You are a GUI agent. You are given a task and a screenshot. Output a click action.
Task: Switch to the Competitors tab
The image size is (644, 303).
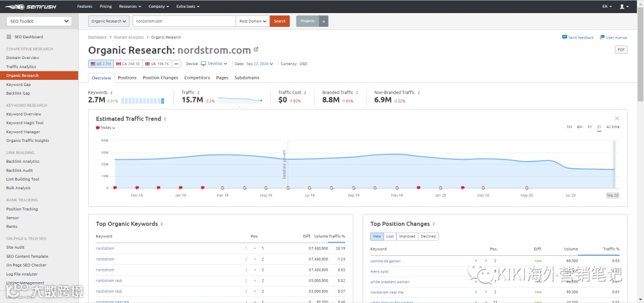[x=197, y=78]
